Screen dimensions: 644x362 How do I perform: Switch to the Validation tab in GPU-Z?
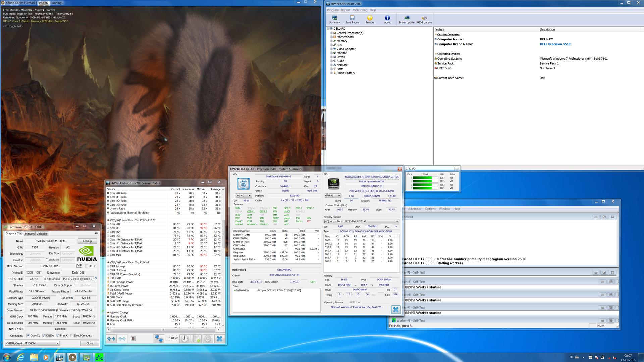(x=42, y=234)
